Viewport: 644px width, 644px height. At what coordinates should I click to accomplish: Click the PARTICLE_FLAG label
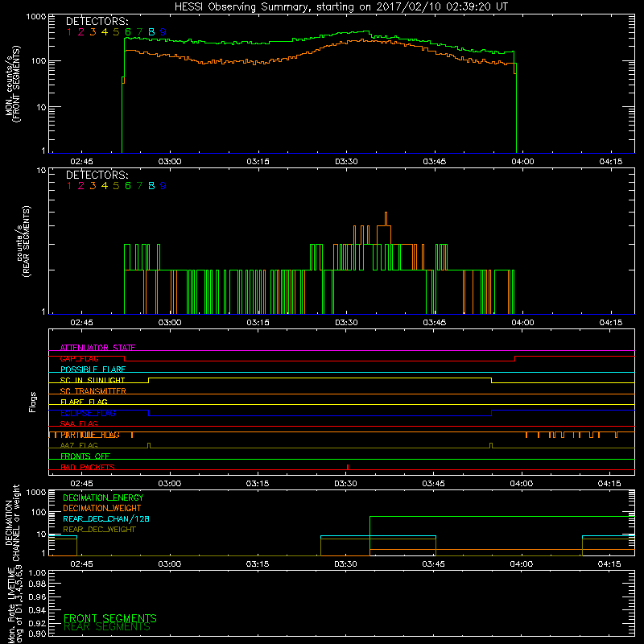[x=90, y=435]
